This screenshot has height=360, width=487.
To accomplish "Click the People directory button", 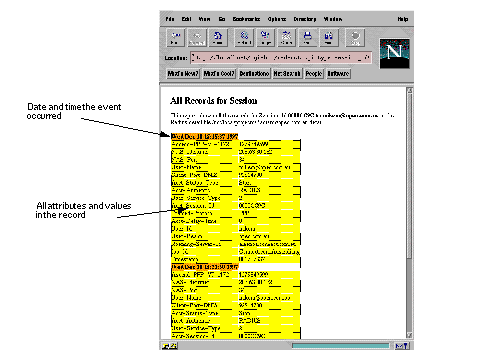I will pyautogui.click(x=314, y=73).
